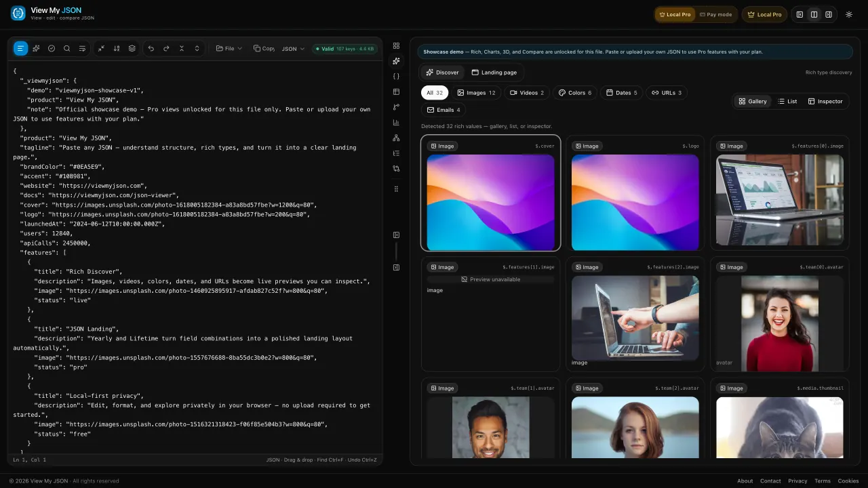Screen dimensions: 868x488
Task: Open the Landing page tab
Action: 494,73
